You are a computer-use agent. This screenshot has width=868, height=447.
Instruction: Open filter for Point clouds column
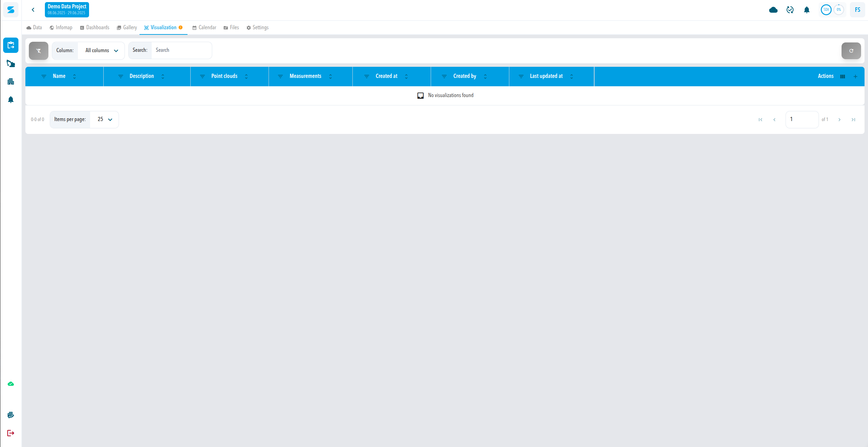point(202,77)
